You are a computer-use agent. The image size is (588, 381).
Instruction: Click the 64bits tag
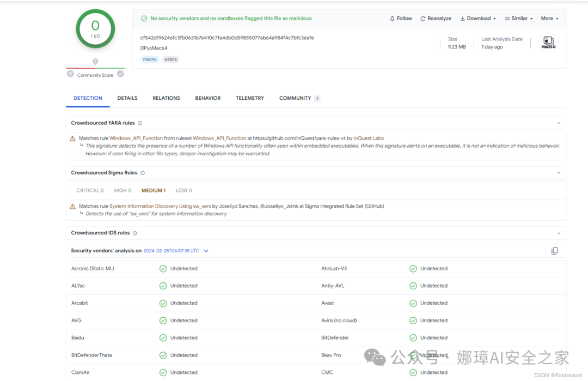[170, 59]
